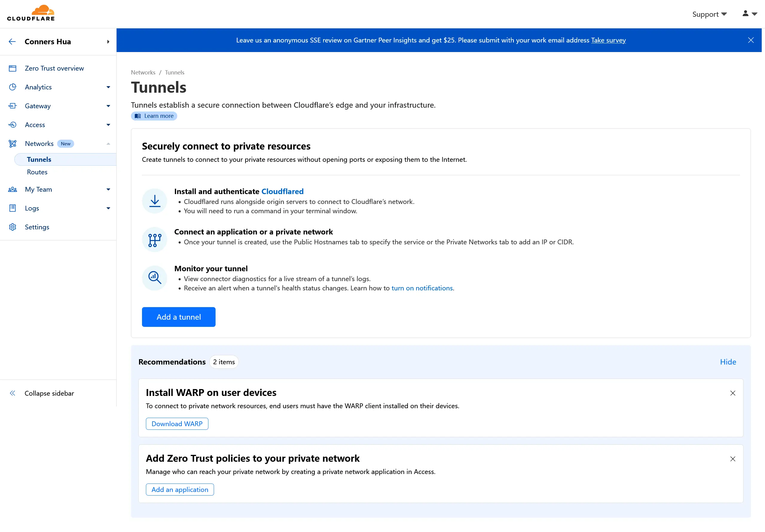Dismiss the Add Zero Trust policies recommendation

click(733, 459)
